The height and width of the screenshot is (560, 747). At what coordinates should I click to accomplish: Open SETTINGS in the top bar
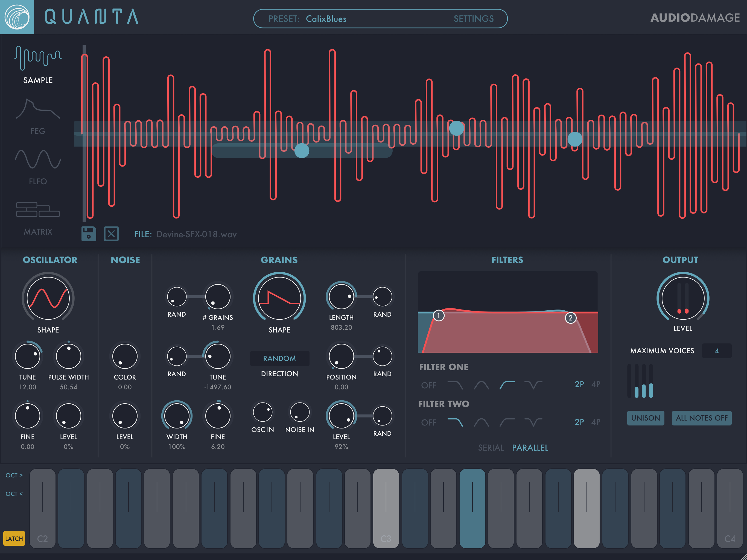tap(474, 19)
